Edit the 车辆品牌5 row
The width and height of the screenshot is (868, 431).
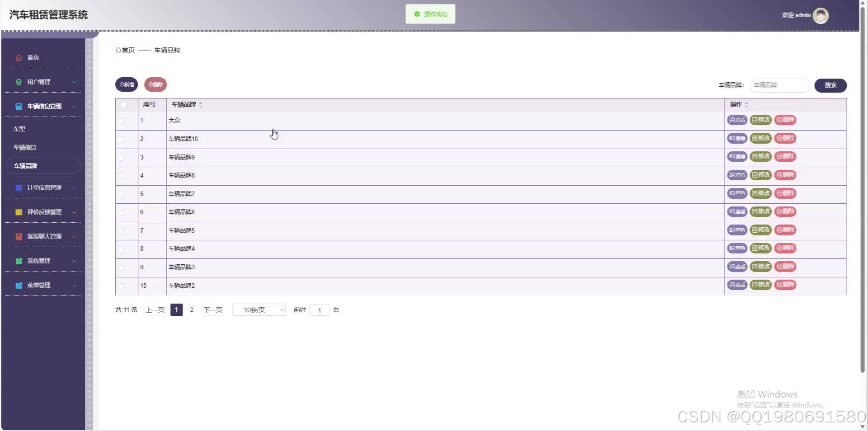(761, 230)
